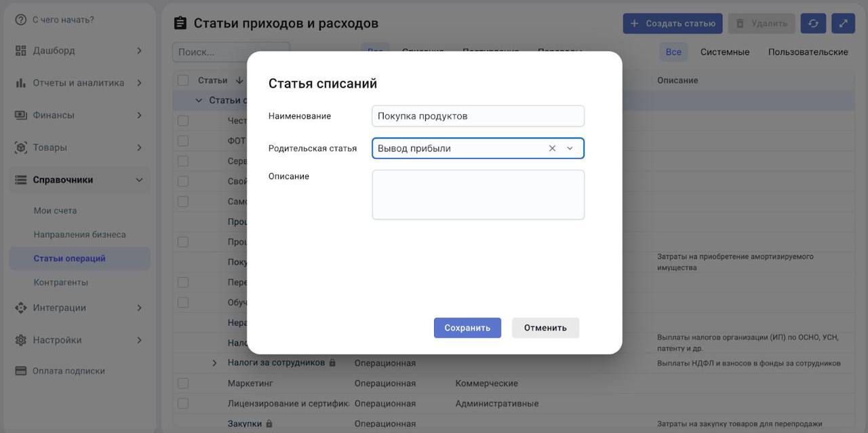Click the Административные cell in Лицензирование row
Image resolution: width=868 pixels, height=433 pixels.
coord(497,404)
